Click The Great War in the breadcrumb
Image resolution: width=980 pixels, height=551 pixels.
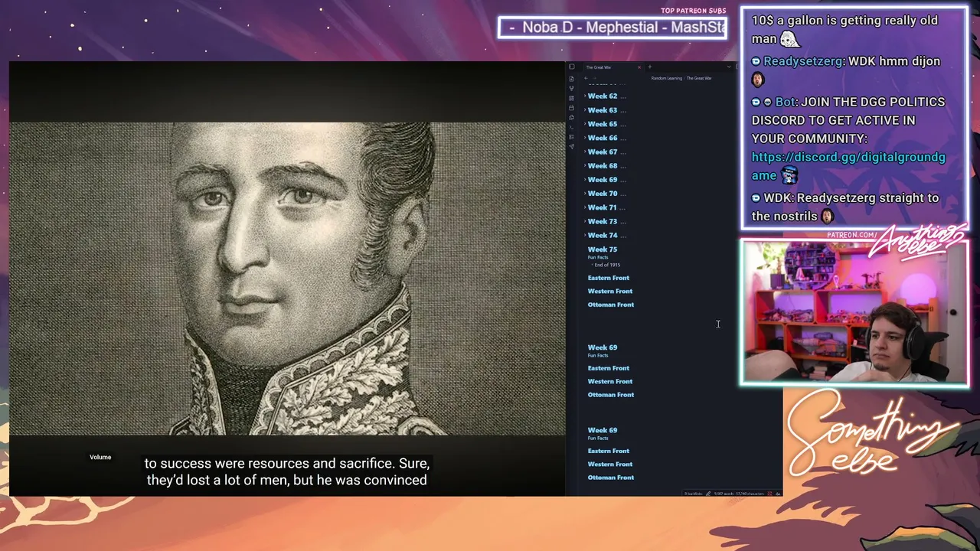699,78
